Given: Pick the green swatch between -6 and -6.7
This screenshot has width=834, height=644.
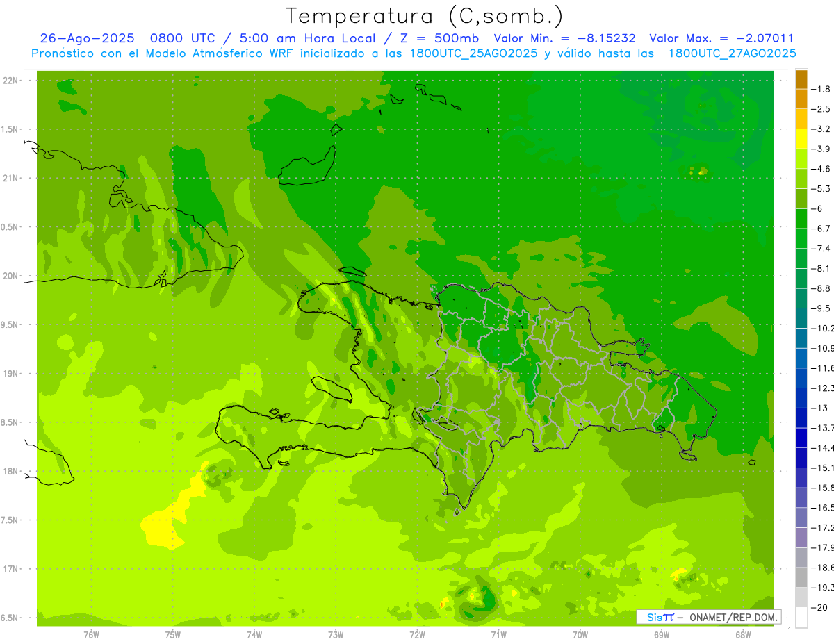Looking at the screenshot, I should coord(801,219).
